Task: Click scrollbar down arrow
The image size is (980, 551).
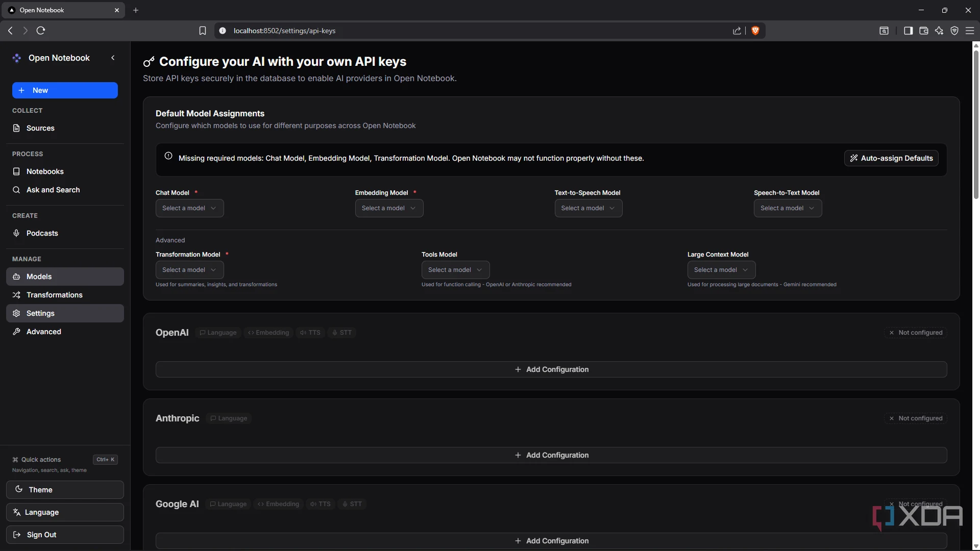Action: point(976,546)
